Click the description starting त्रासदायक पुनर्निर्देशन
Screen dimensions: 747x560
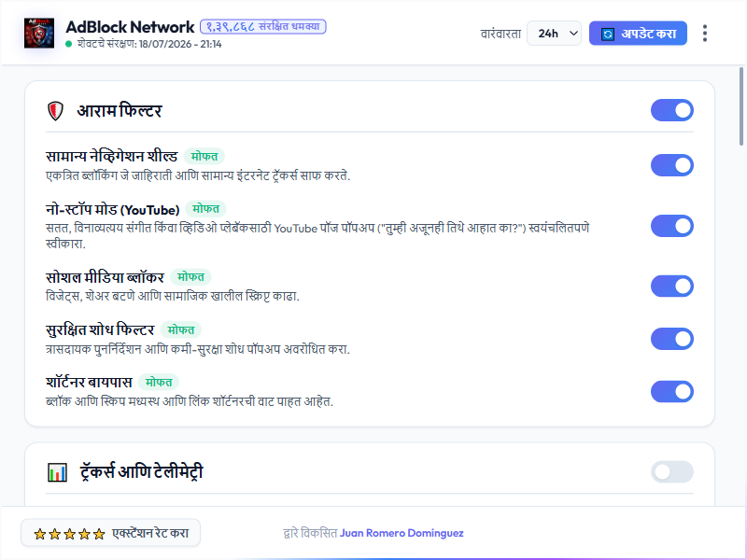pos(198,349)
